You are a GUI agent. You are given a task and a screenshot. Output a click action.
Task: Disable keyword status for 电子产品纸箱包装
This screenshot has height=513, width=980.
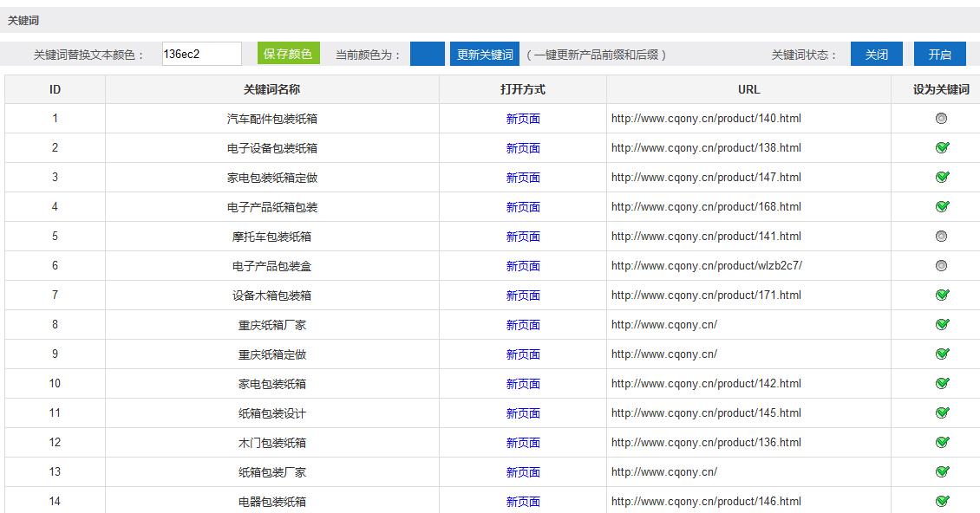point(942,206)
